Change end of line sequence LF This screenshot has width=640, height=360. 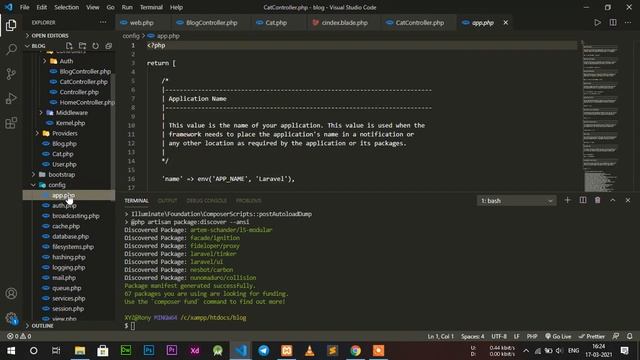click(517, 336)
